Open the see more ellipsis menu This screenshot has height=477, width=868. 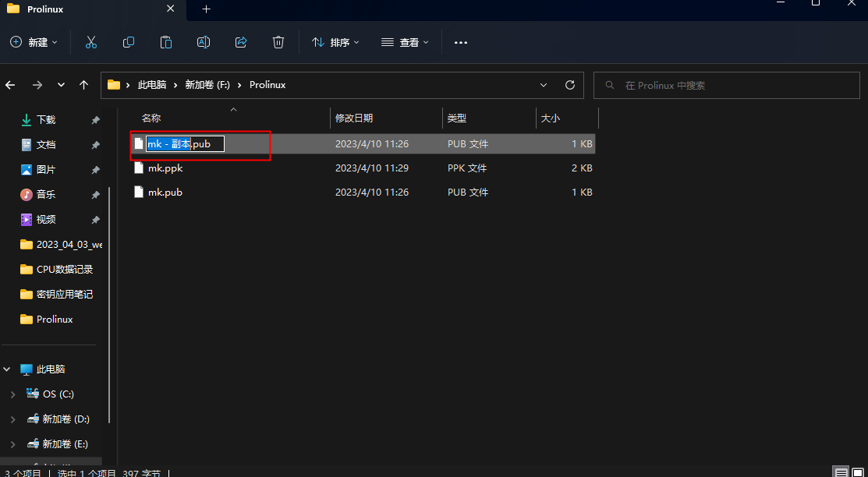[x=461, y=42]
